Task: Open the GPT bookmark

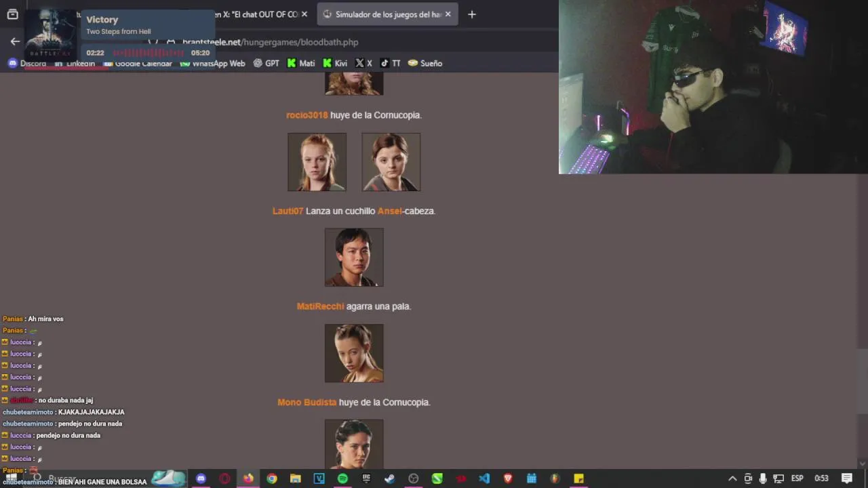Action: (266, 63)
